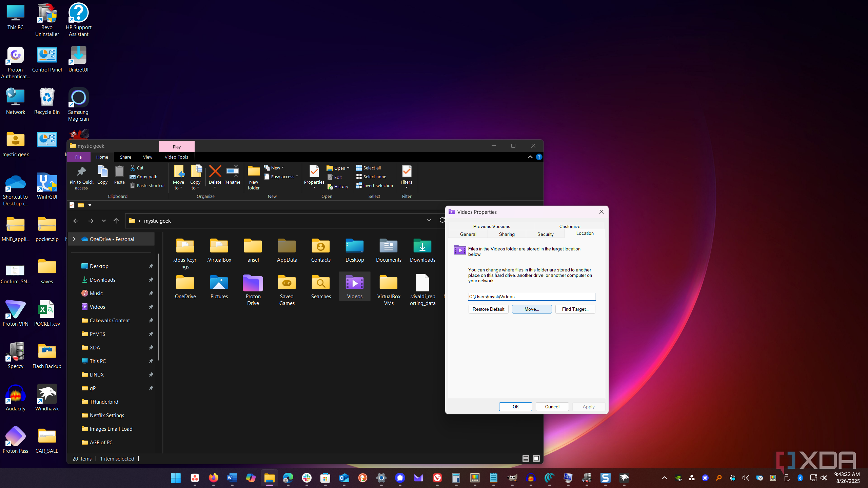The width and height of the screenshot is (868, 488).
Task: Click the Cut scissors icon
Action: (x=133, y=168)
